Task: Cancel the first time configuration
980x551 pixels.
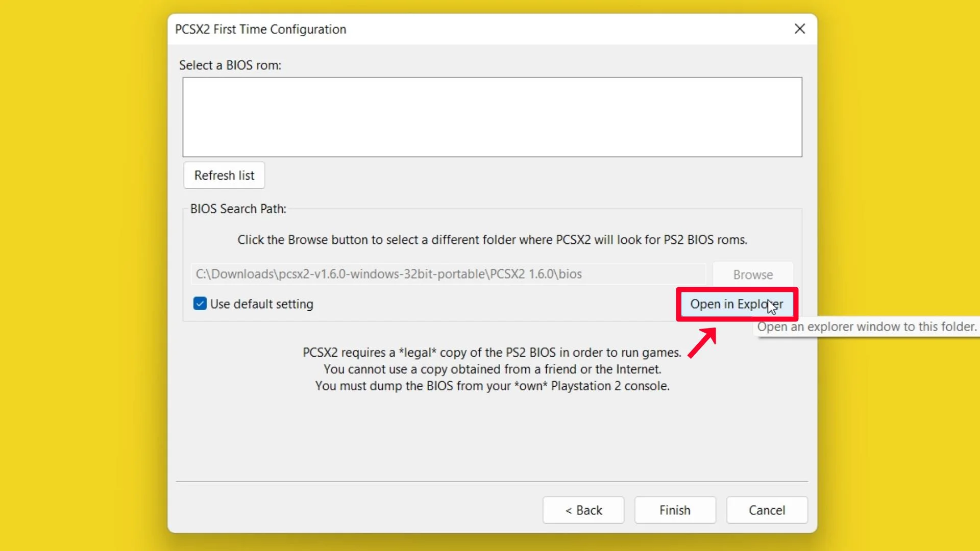Action: pyautogui.click(x=767, y=510)
